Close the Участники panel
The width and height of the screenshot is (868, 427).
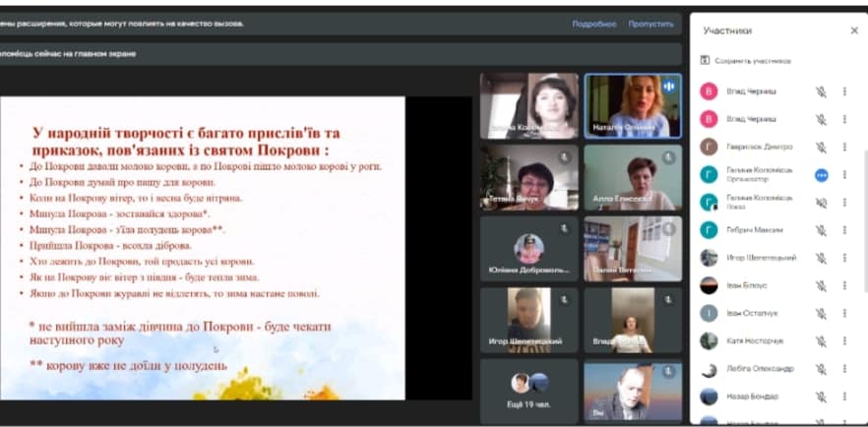coord(854,30)
